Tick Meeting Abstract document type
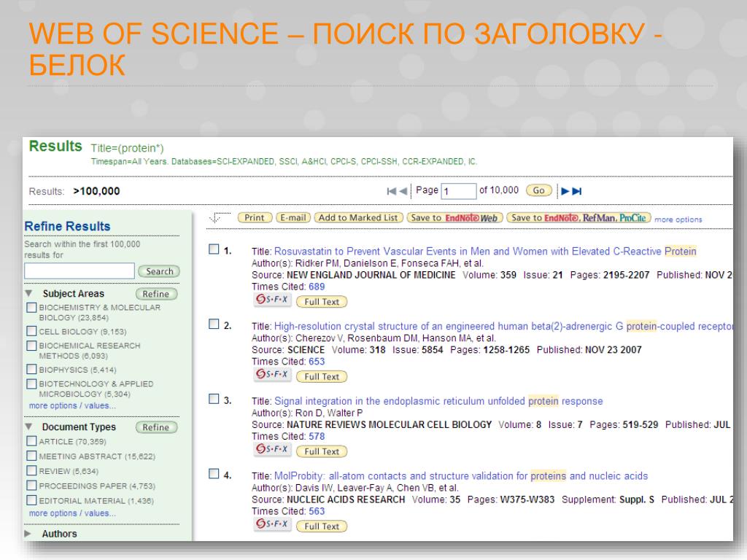Viewport: 747px width, 560px height. pos(31,456)
